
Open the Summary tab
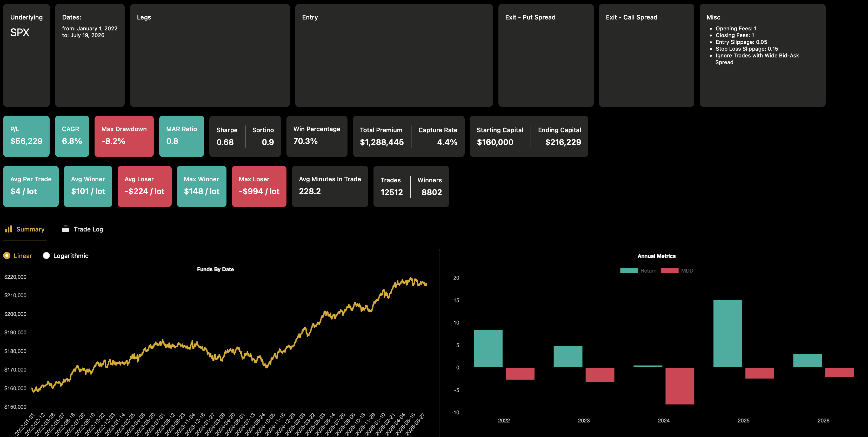pyautogui.click(x=25, y=229)
